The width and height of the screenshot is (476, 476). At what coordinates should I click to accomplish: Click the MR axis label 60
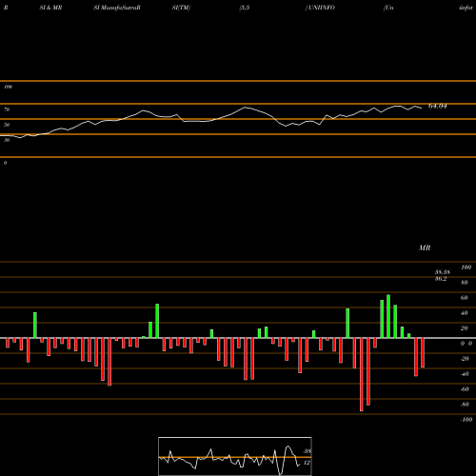[x=465, y=298]
